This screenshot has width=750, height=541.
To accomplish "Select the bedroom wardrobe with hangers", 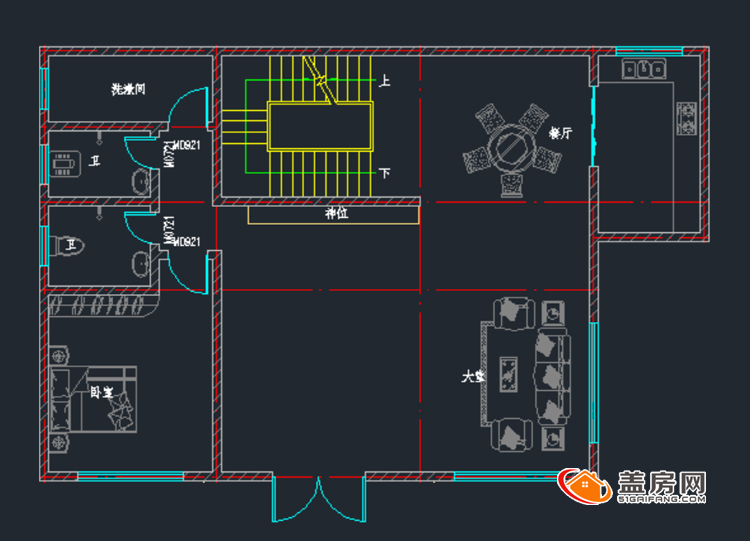I will click(103, 306).
